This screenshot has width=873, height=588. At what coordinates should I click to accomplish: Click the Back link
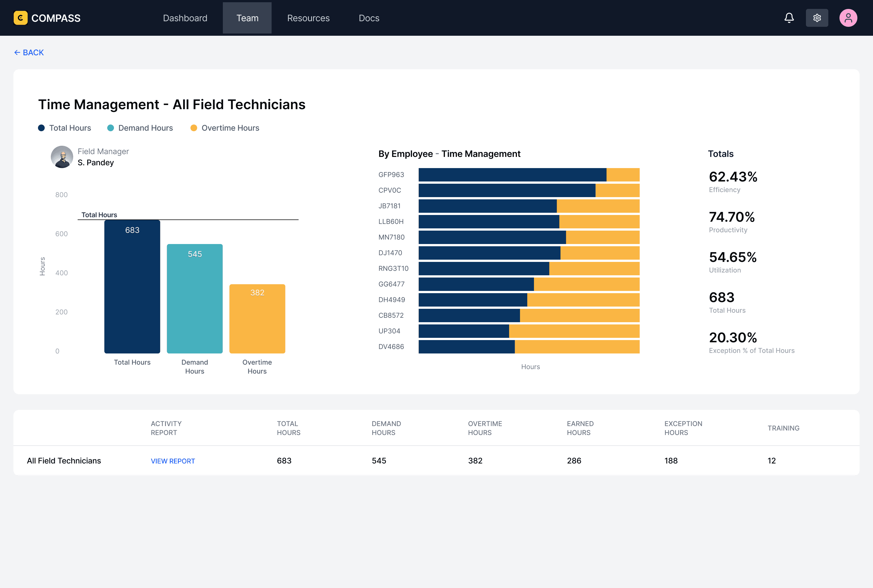[x=29, y=52]
